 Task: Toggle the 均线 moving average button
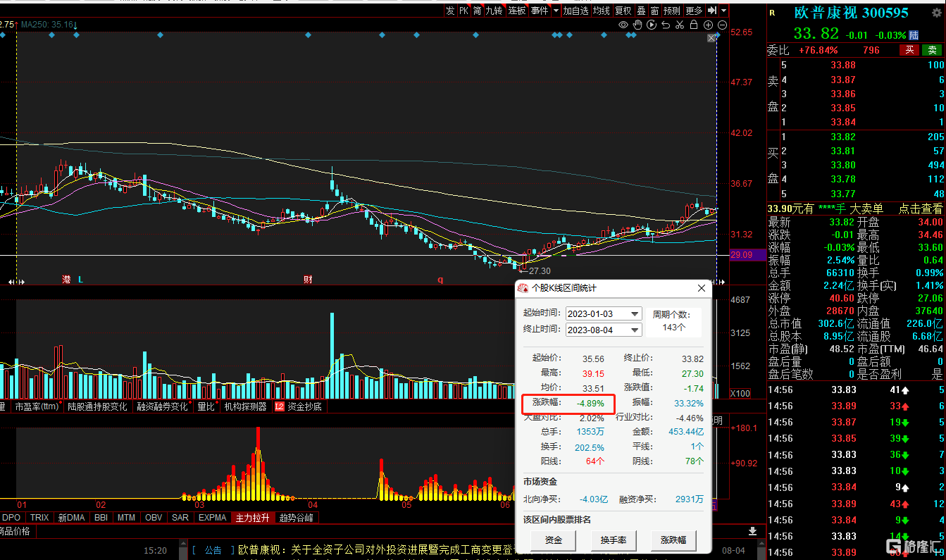601,11
